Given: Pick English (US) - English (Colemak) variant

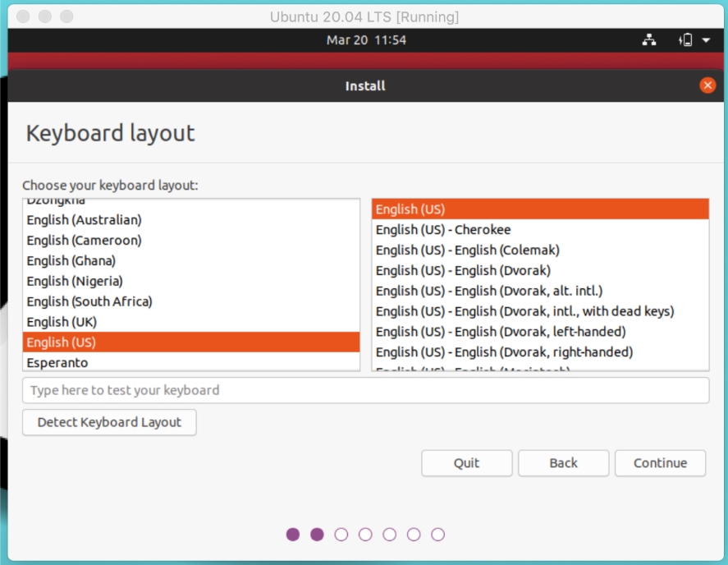Looking at the screenshot, I should [x=540, y=250].
